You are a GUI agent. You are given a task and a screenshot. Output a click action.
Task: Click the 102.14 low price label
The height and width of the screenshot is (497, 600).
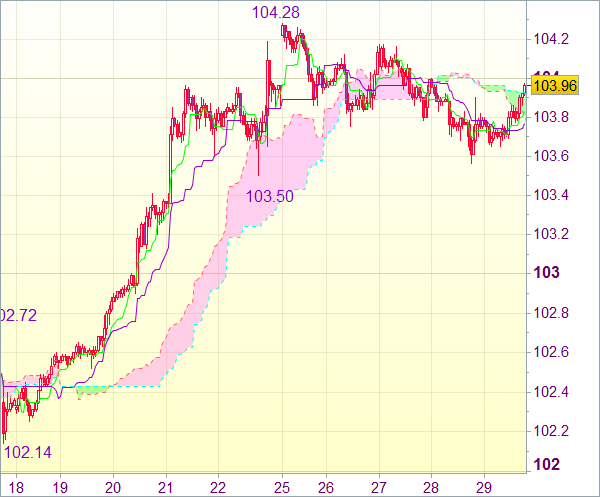28,453
